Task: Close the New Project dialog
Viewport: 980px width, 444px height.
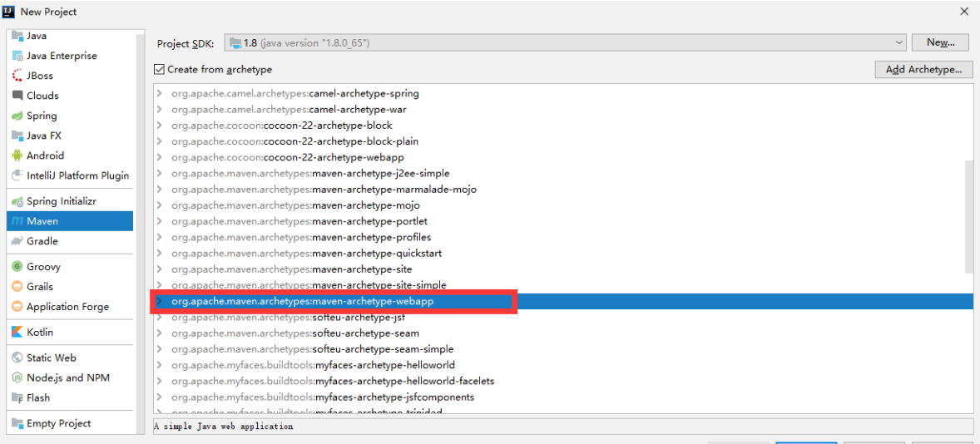Action: point(964,12)
